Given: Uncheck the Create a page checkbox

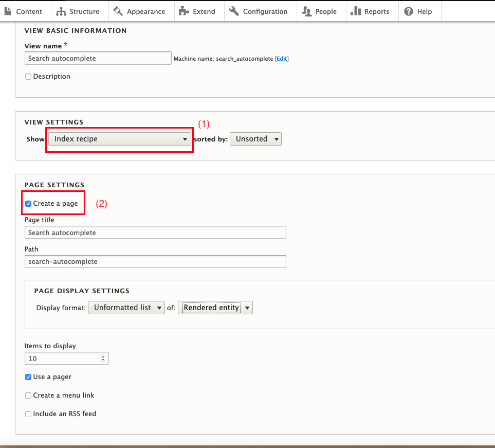Looking at the screenshot, I should 28,204.
